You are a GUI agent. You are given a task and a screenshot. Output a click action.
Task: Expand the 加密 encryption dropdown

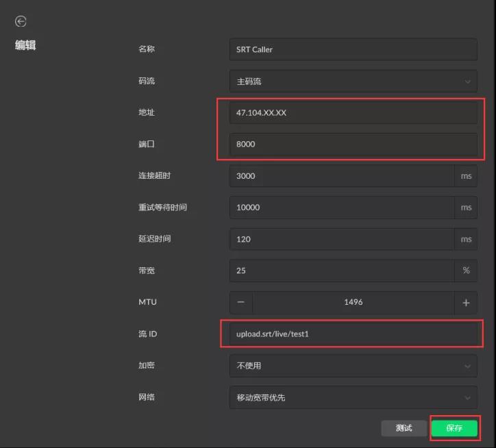click(x=353, y=366)
